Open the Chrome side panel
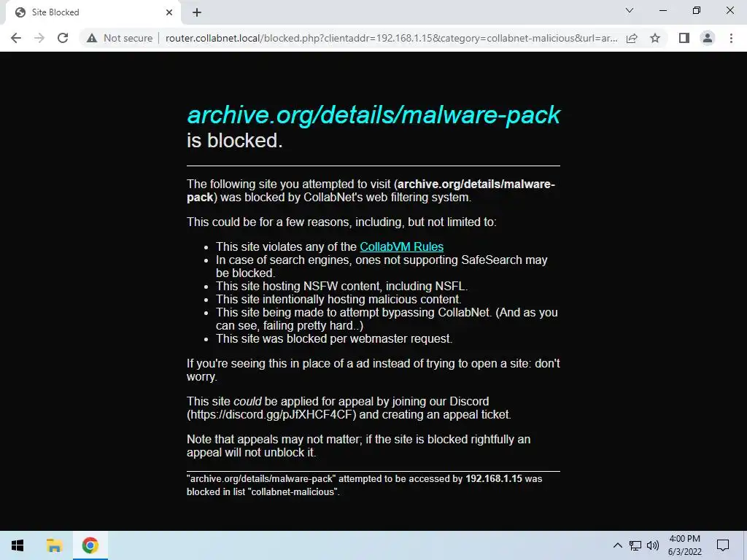Image resolution: width=747 pixels, height=560 pixels. pos(684,38)
